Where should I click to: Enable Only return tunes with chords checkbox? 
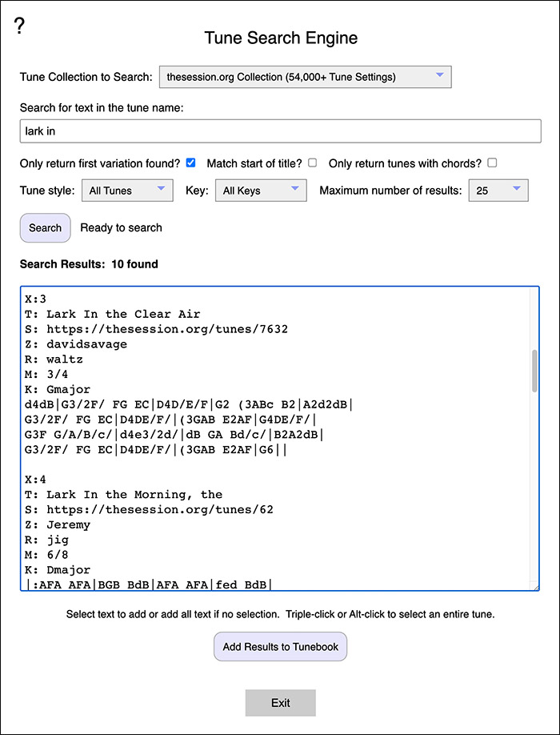click(492, 163)
